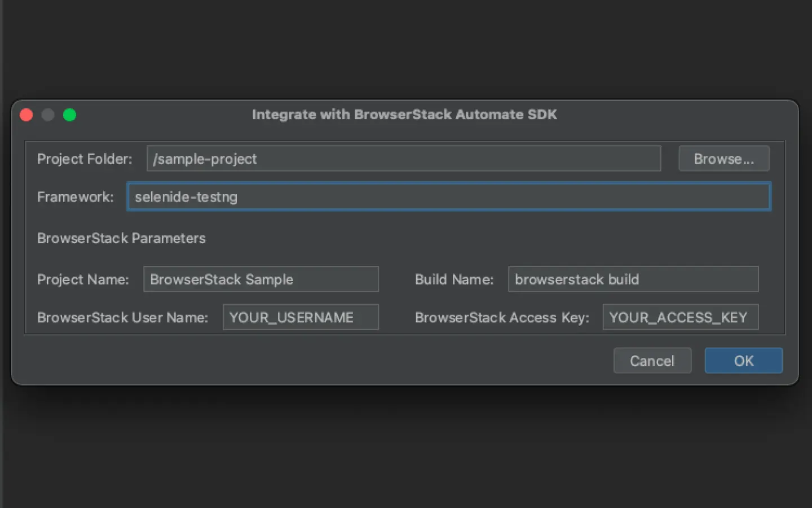Viewport: 812px width, 508px height.
Task: Click the BrowserStack Parameters section heading
Action: pyautogui.click(x=121, y=238)
